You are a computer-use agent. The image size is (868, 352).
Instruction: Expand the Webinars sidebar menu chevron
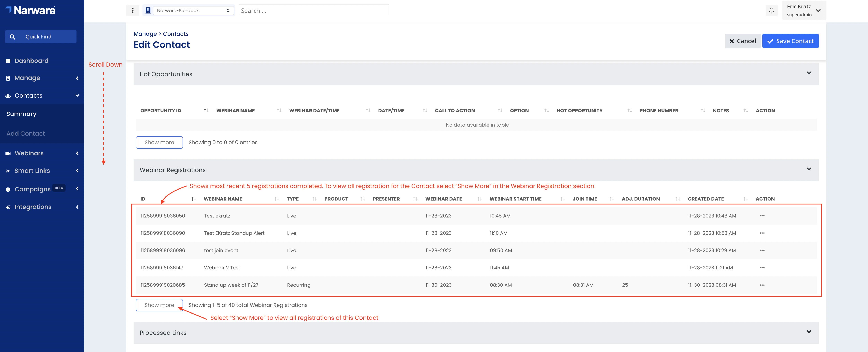tap(77, 153)
